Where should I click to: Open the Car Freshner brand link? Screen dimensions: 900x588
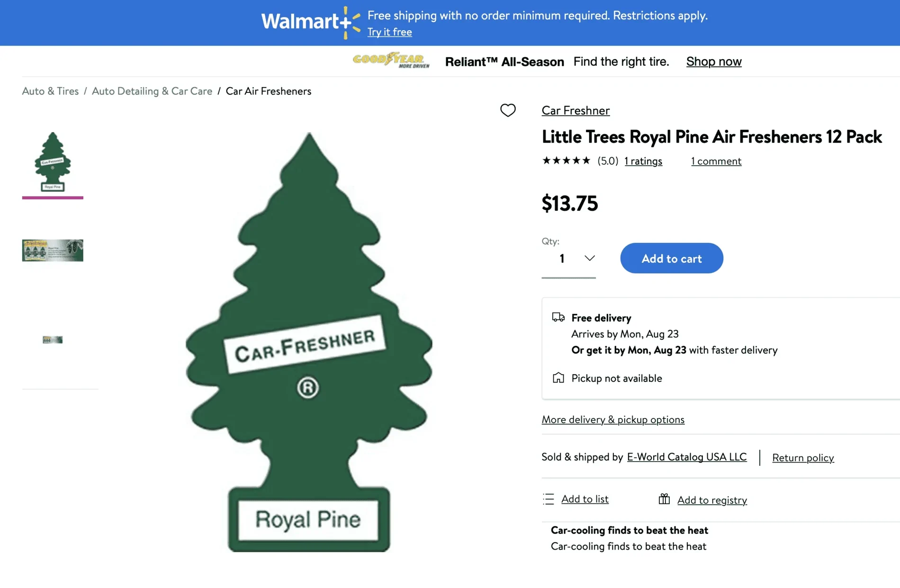point(576,110)
